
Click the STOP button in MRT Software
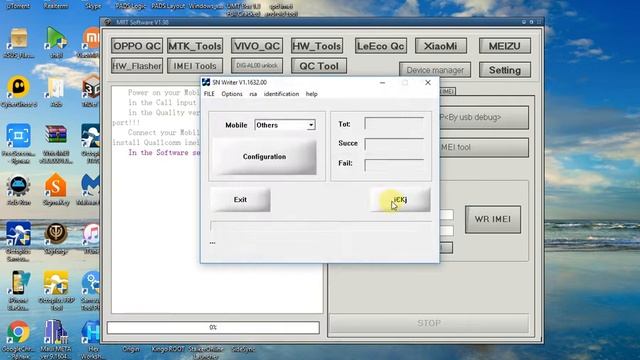coord(429,323)
